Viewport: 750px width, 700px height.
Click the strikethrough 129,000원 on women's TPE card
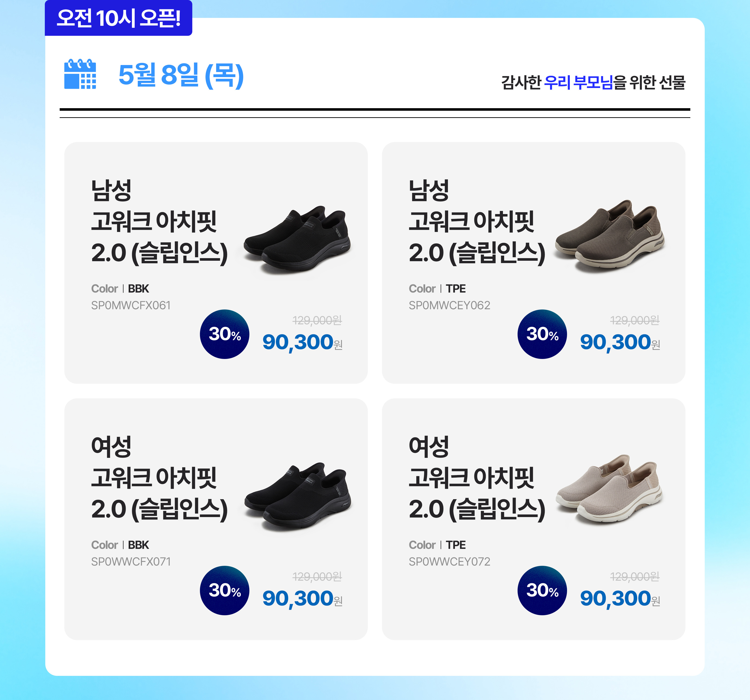pyautogui.click(x=635, y=577)
